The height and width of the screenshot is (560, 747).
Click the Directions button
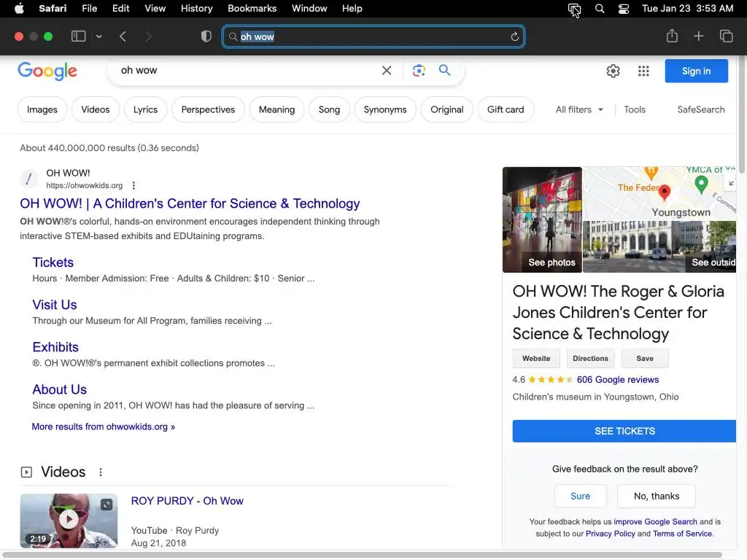pyautogui.click(x=590, y=358)
